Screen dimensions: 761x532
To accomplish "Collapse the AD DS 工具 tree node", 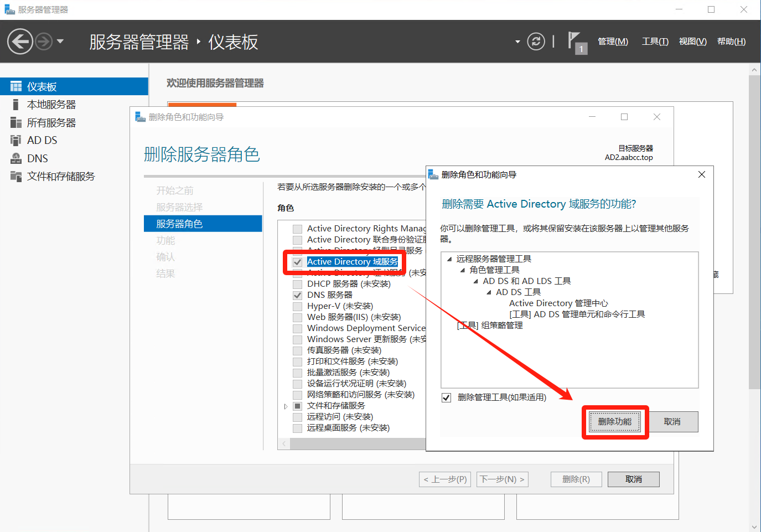I will (489, 292).
